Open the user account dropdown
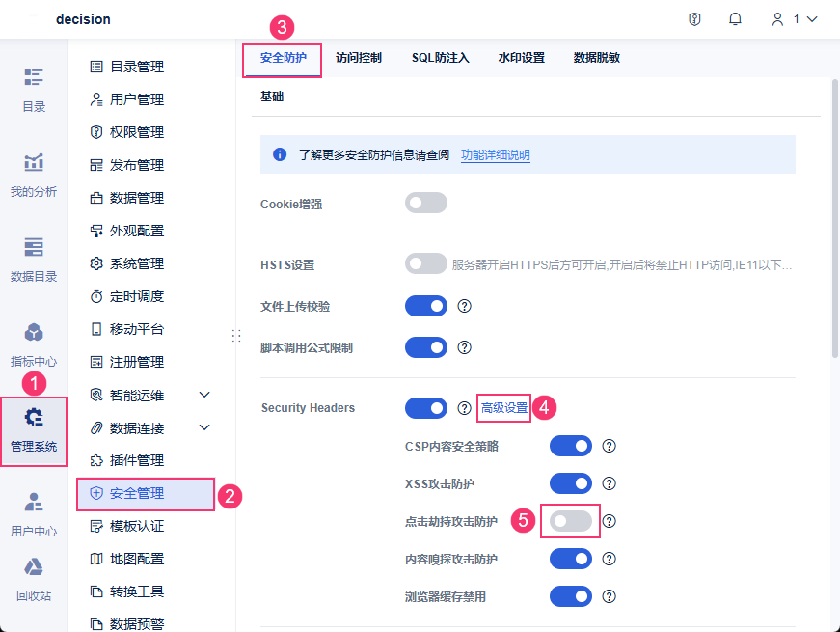Viewport: 840px width, 632px height. (x=794, y=19)
